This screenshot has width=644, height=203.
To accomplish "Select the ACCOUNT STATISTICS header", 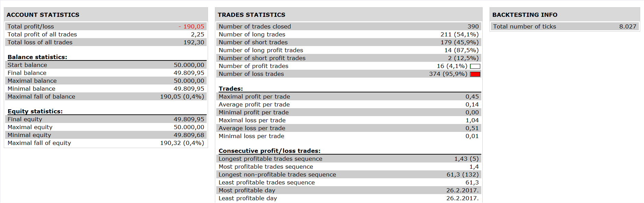I will 43,15.
